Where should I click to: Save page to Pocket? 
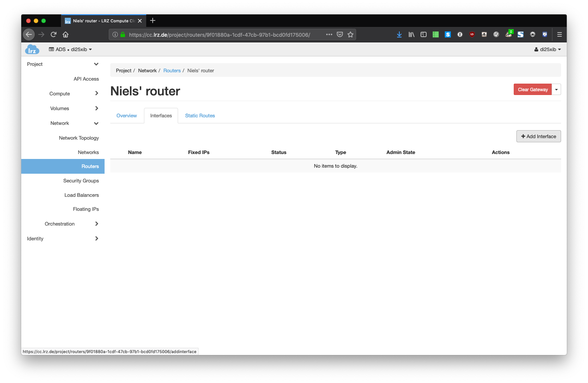[x=340, y=34]
